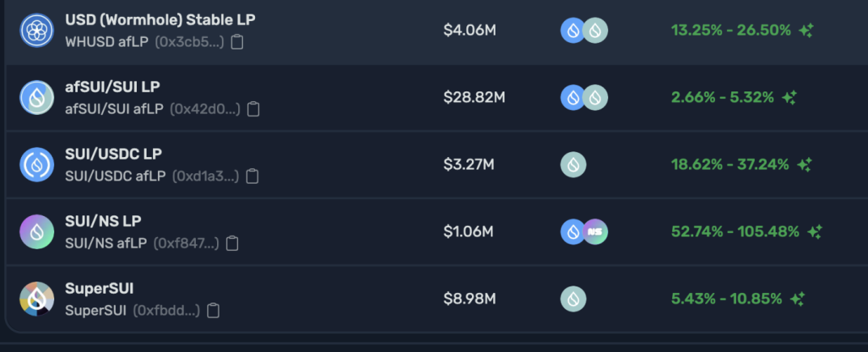Copy the SUI/NS afLP address
Viewport: 868px width, 352px height.
click(x=232, y=243)
